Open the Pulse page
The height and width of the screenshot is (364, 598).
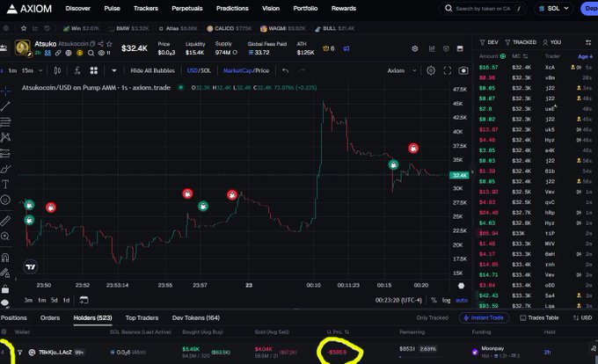coord(113,9)
